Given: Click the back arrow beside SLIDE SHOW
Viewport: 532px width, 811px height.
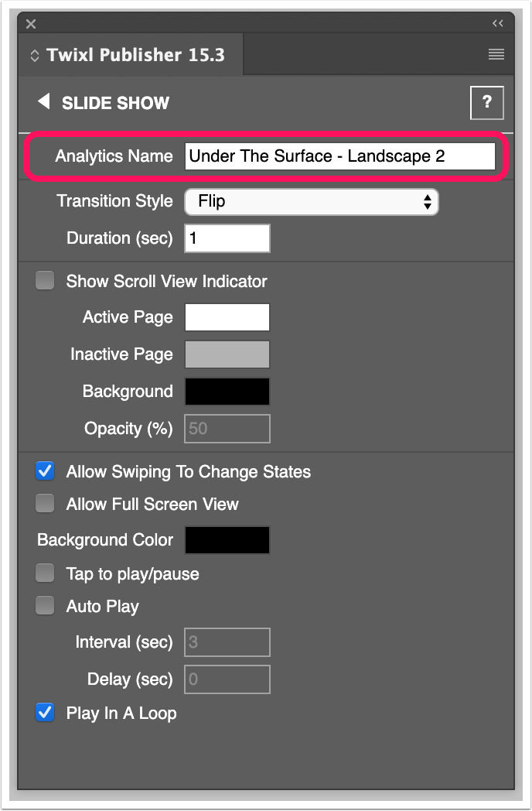Looking at the screenshot, I should point(44,102).
